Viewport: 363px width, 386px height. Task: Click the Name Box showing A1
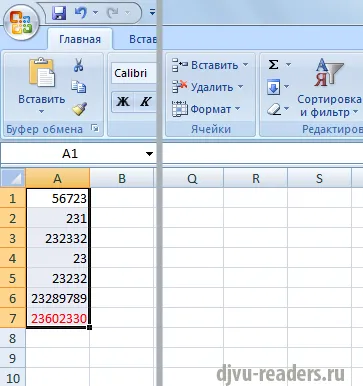tap(70, 154)
